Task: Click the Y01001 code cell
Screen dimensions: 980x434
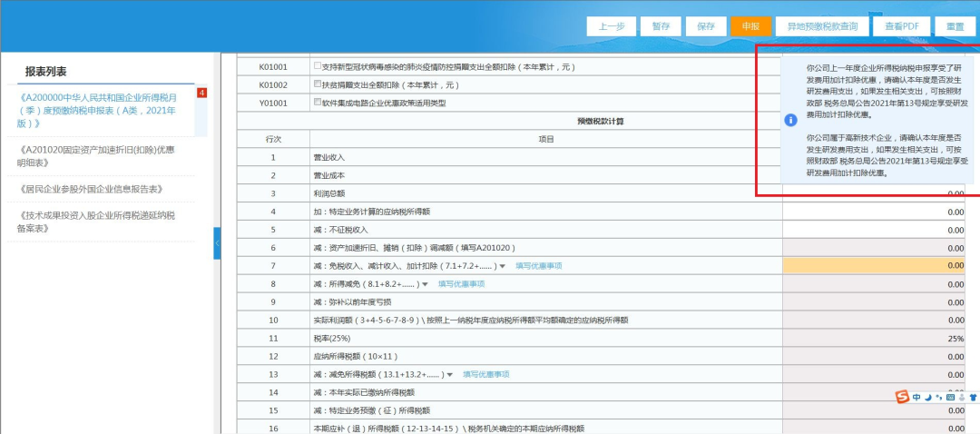Action: [x=273, y=103]
